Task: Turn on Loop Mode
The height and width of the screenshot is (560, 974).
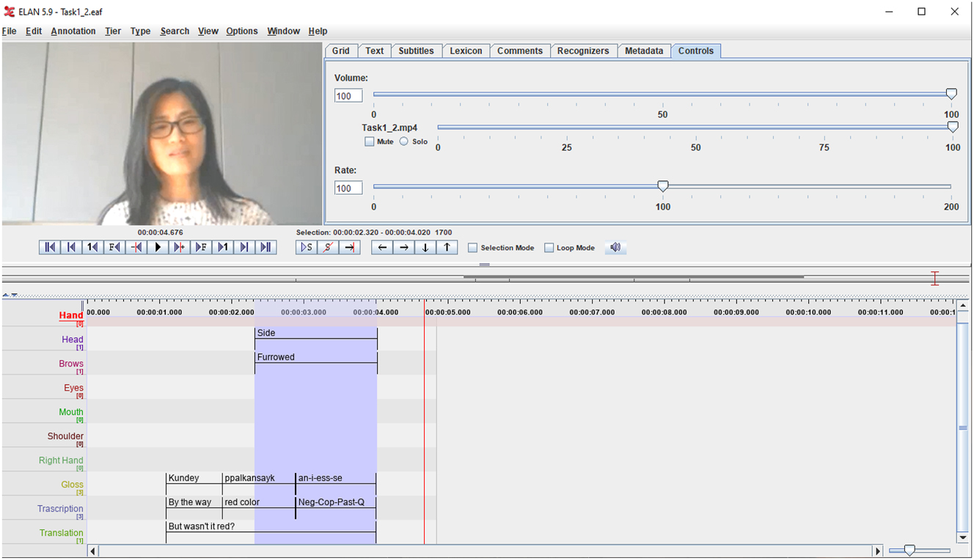Action: point(549,248)
